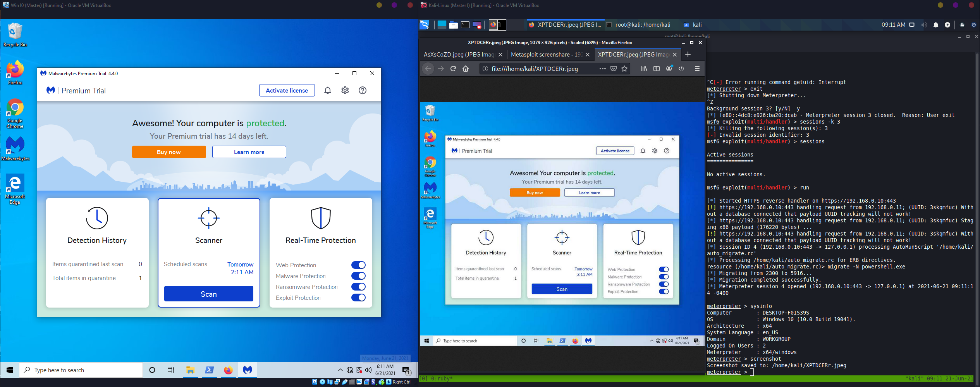Open Firefox page actions three-dot menu
980x387 pixels.
602,69
